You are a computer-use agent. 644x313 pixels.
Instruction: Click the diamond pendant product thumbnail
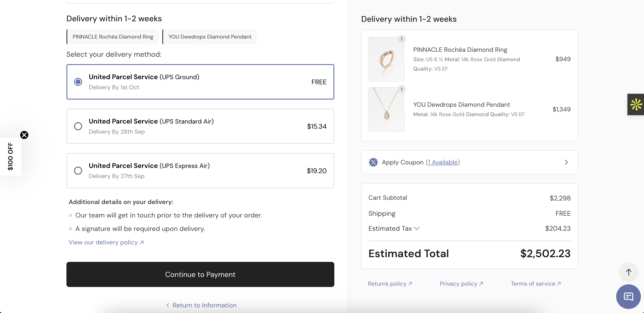point(386,109)
